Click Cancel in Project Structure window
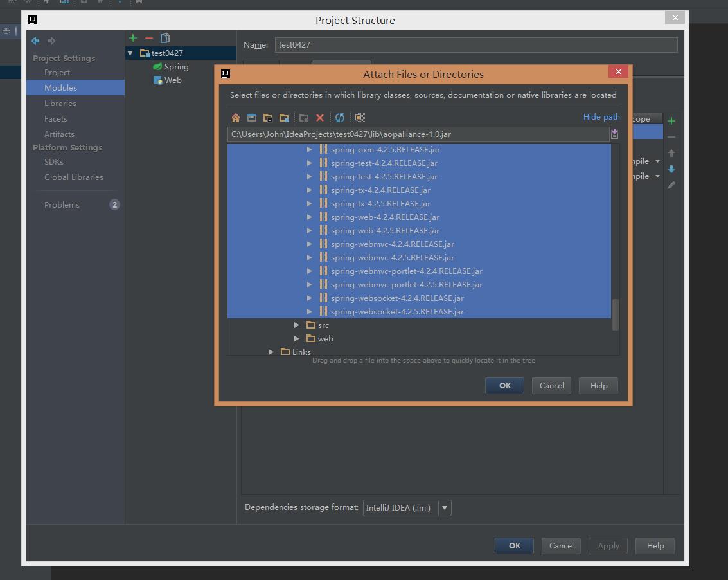The height and width of the screenshot is (580, 728). point(562,546)
